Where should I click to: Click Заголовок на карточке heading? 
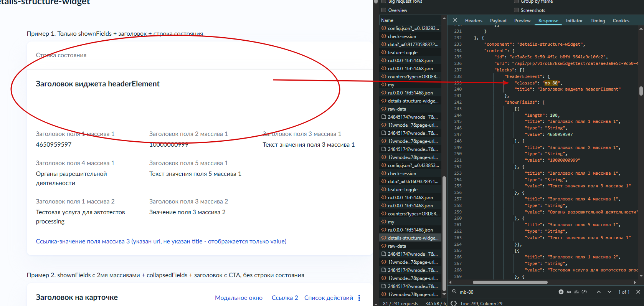[x=77, y=298]
